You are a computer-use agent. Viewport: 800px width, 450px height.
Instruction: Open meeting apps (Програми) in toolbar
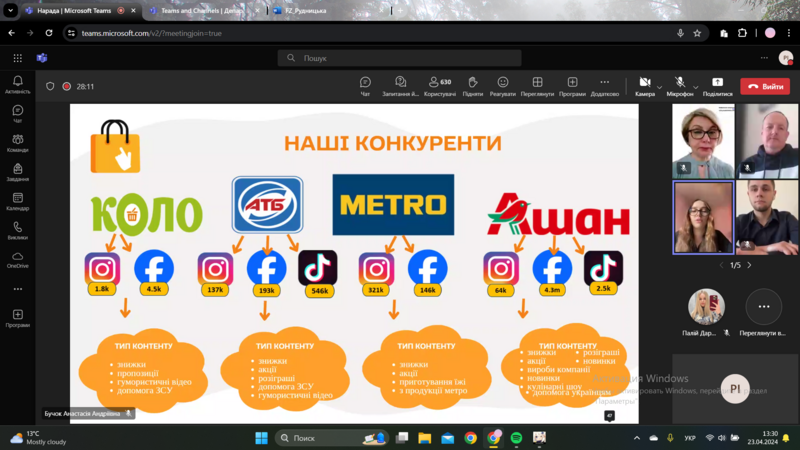pos(572,86)
